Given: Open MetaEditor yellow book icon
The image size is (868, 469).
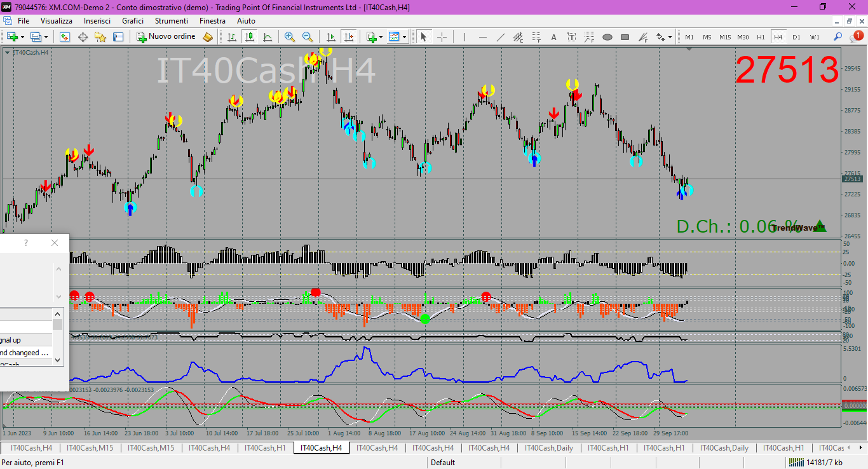Looking at the screenshot, I should click(208, 37).
